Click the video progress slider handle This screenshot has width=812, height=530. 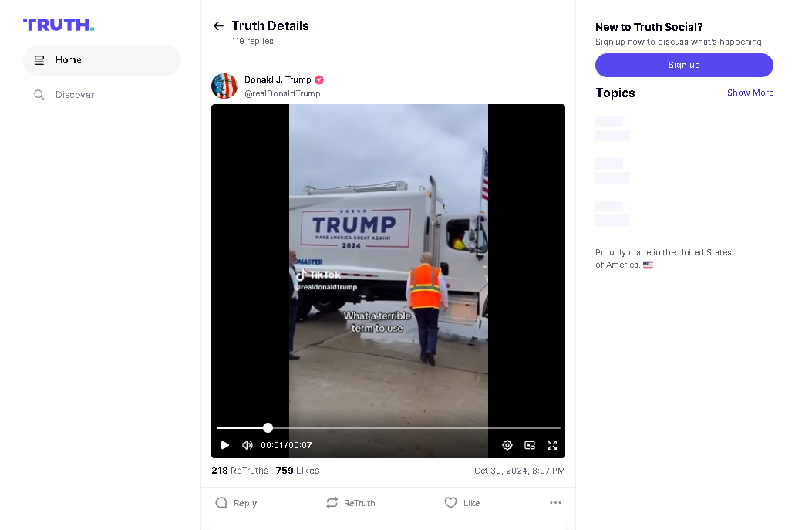point(268,427)
